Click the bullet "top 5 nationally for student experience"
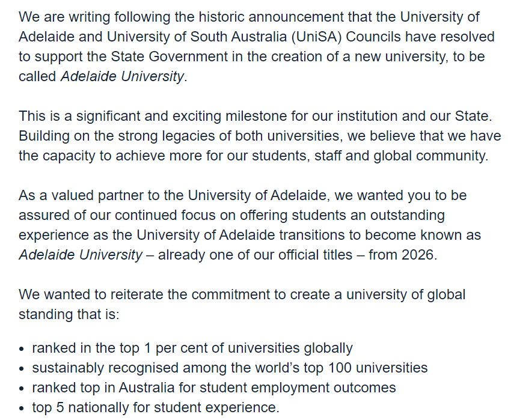This screenshot has height=420, width=508. (x=155, y=407)
